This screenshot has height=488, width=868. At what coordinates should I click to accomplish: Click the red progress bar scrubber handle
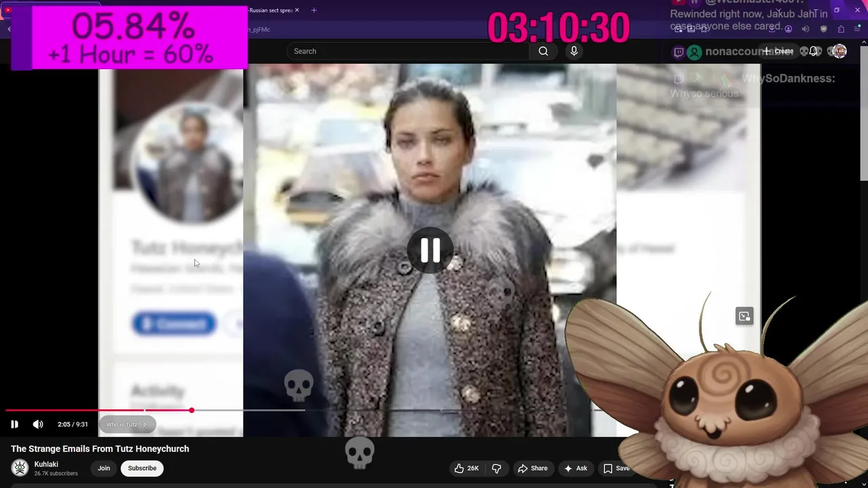[191, 410]
